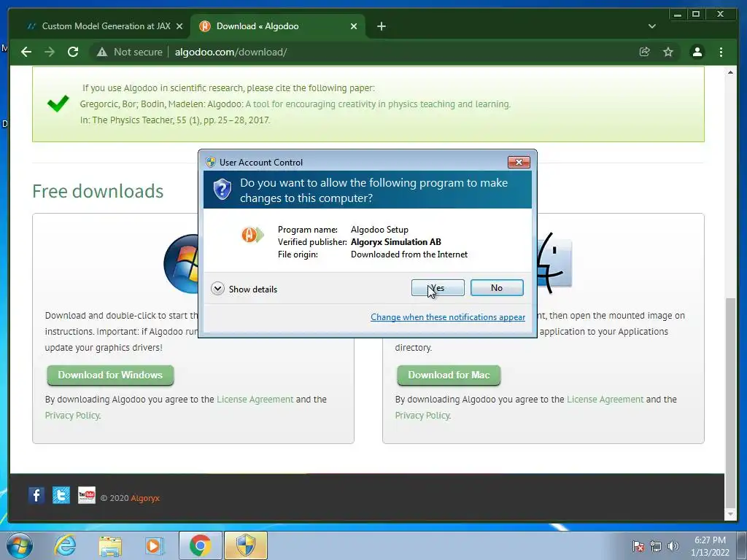Launch Internet Explorer from the taskbar
Viewport: 747px width, 560px height.
tap(64, 545)
